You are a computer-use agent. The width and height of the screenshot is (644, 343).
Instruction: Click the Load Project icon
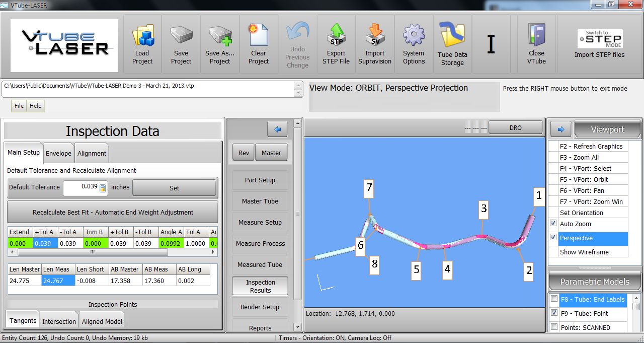[x=142, y=37]
